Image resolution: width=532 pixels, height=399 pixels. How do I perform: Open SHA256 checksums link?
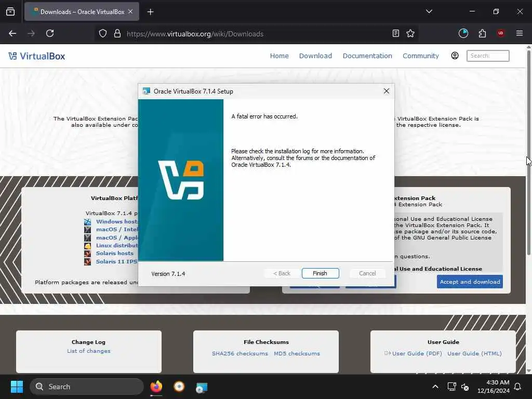coord(240,353)
